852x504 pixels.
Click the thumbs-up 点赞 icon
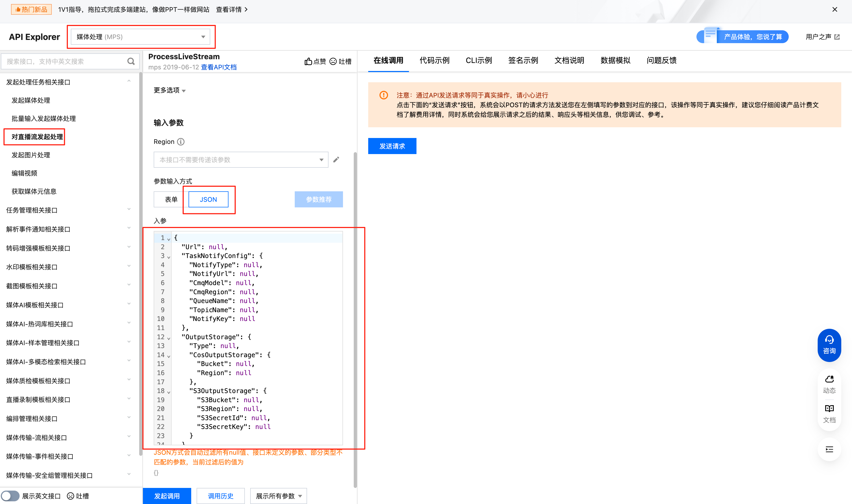(x=308, y=61)
